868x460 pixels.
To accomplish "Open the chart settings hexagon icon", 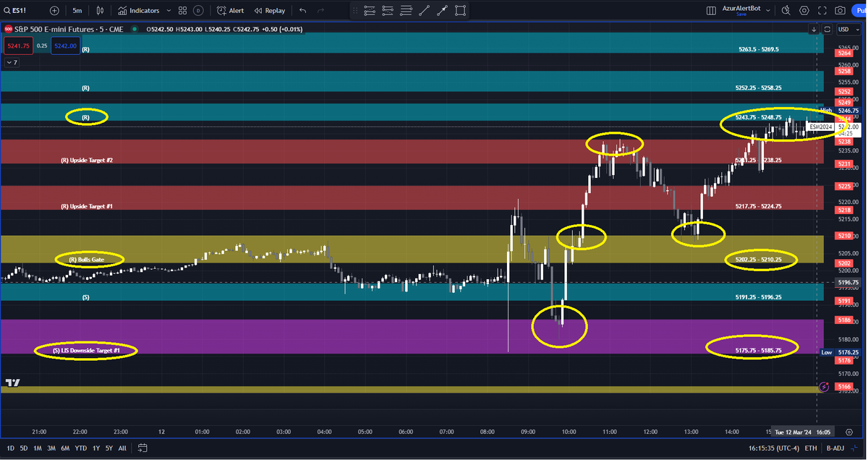I will (x=804, y=11).
